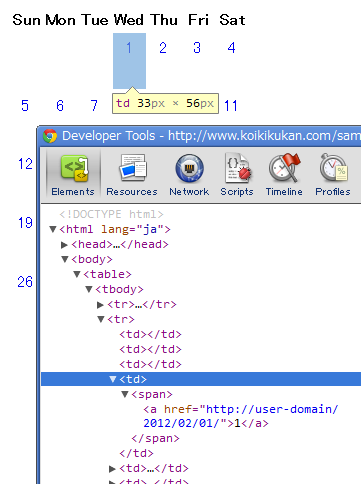Select the third empty <td></td> row
Image resolution: width=361 pixels, height=484 pixels.
coord(150,364)
